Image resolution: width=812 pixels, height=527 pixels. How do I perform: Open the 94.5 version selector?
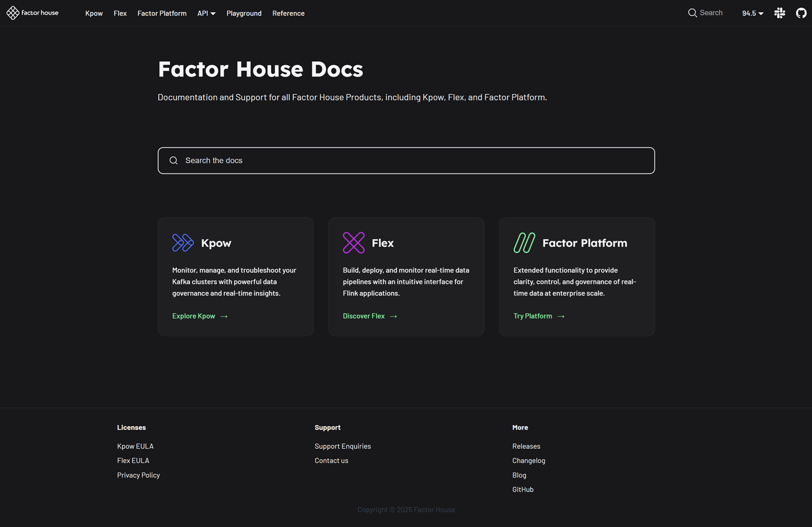coord(751,13)
